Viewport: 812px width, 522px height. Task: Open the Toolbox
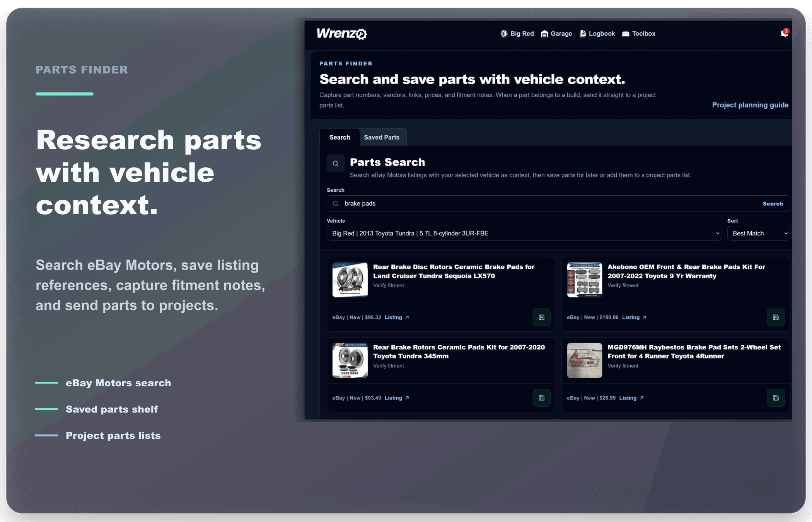(x=639, y=34)
